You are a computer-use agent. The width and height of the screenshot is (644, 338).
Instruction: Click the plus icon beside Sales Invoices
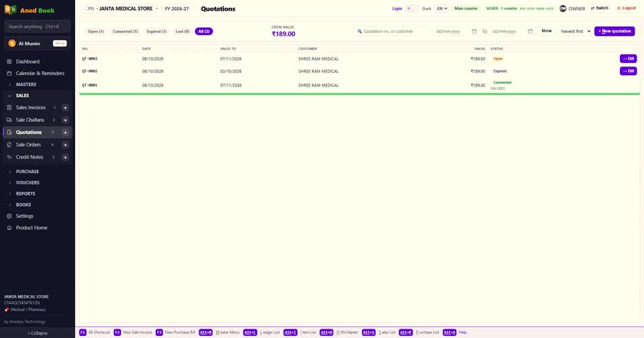coord(65,107)
